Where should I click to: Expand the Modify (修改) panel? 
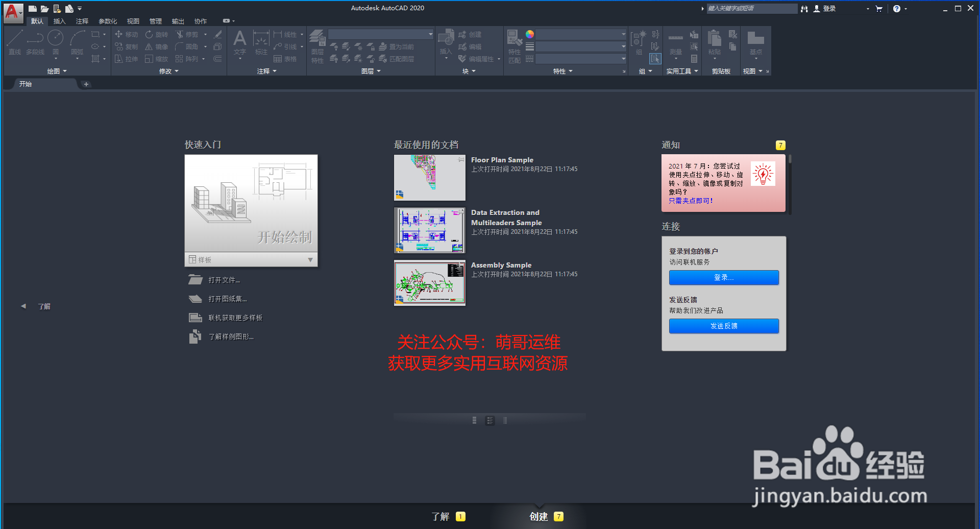[169, 71]
